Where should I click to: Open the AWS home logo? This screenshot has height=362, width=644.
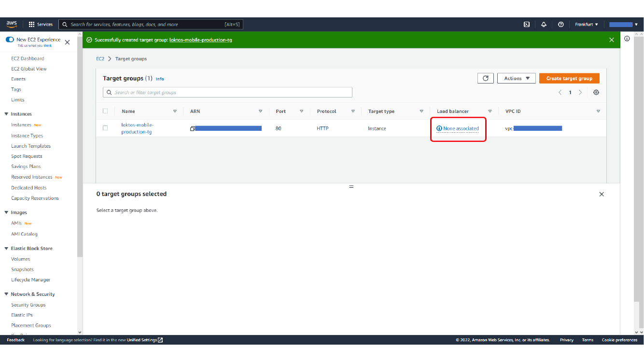pyautogui.click(x=12, y=24)
